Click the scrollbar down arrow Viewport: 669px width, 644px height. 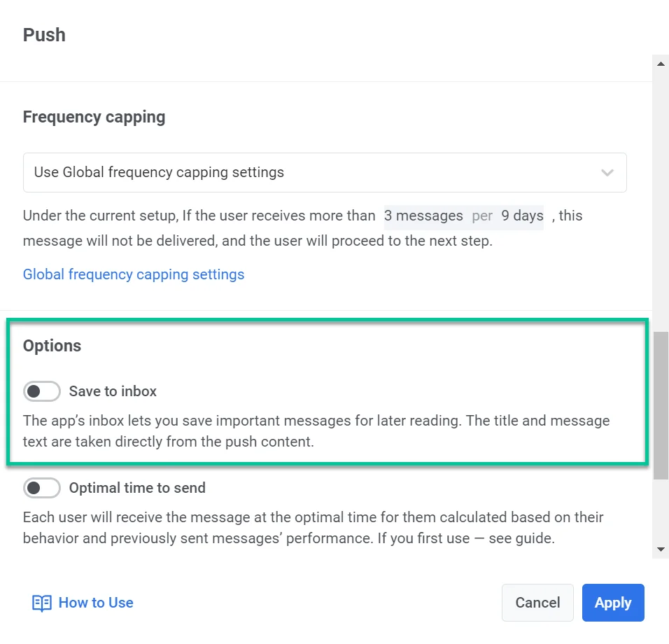click(660, 548)
